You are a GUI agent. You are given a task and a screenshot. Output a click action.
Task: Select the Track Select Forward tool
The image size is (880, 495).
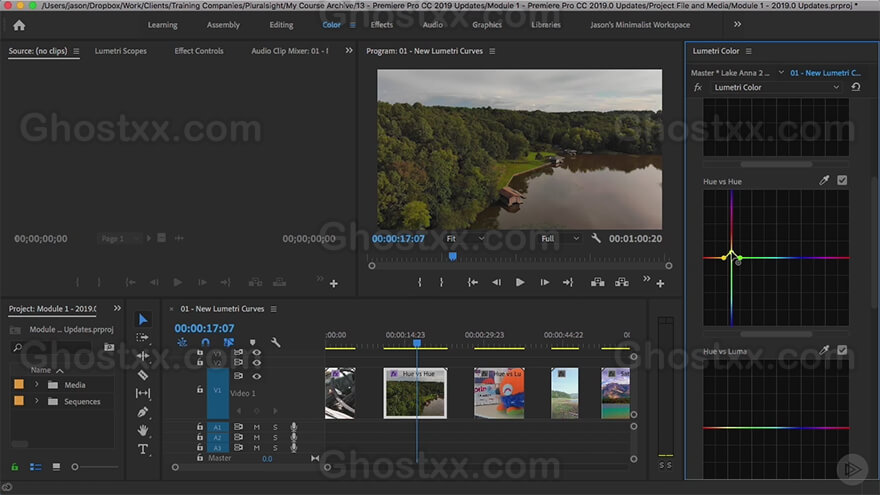143,337
